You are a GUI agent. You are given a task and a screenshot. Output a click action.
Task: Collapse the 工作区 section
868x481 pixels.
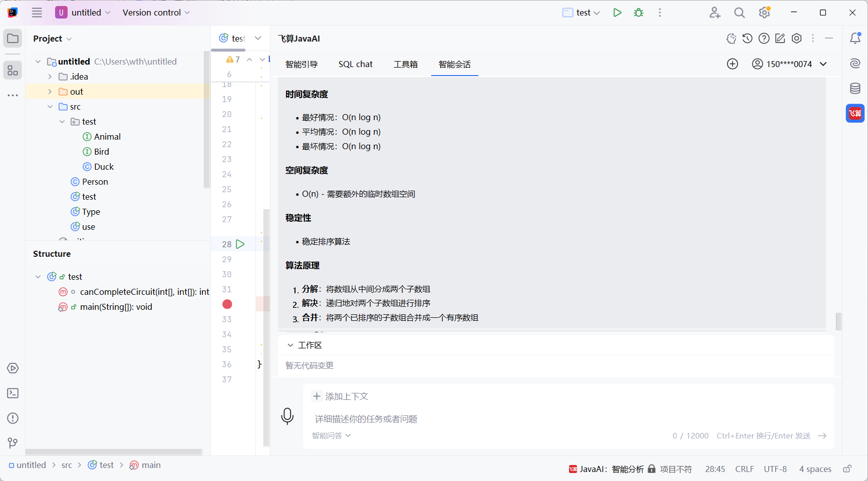tap(291, 345)
